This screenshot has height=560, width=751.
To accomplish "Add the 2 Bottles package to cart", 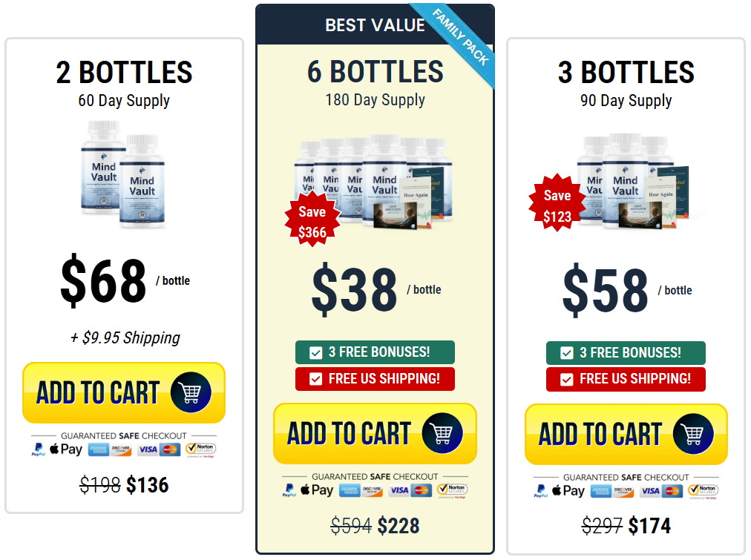I will (x=123, y=392).
